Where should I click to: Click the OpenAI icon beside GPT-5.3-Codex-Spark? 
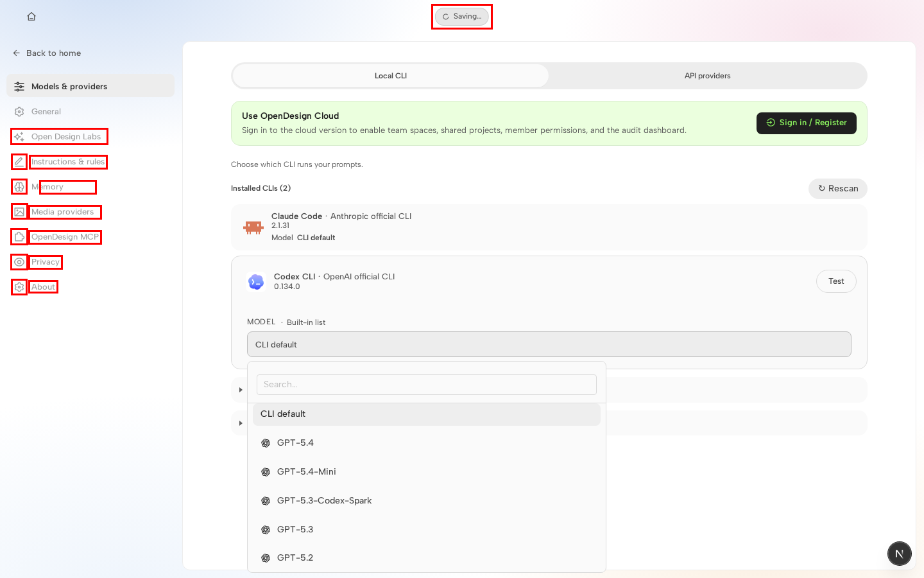pos(266,501)
